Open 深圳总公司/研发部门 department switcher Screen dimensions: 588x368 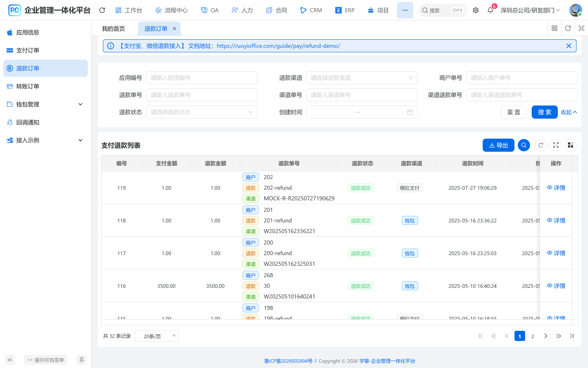(530, 10)
